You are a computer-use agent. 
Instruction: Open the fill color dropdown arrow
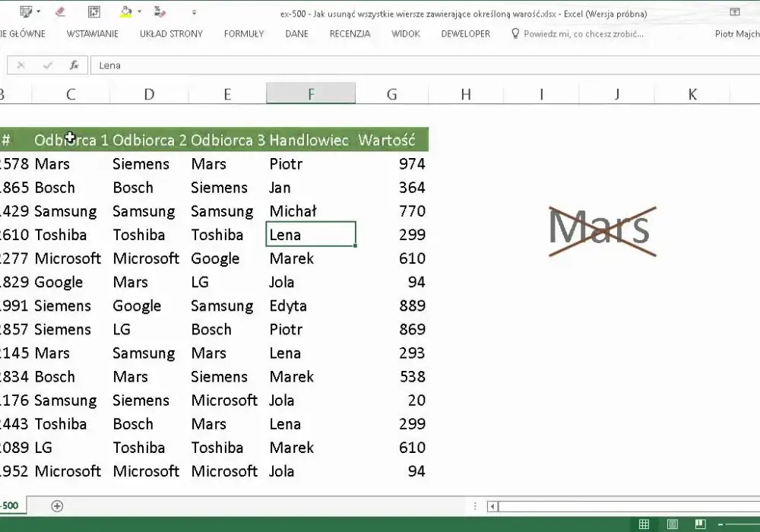click(140, 11)
